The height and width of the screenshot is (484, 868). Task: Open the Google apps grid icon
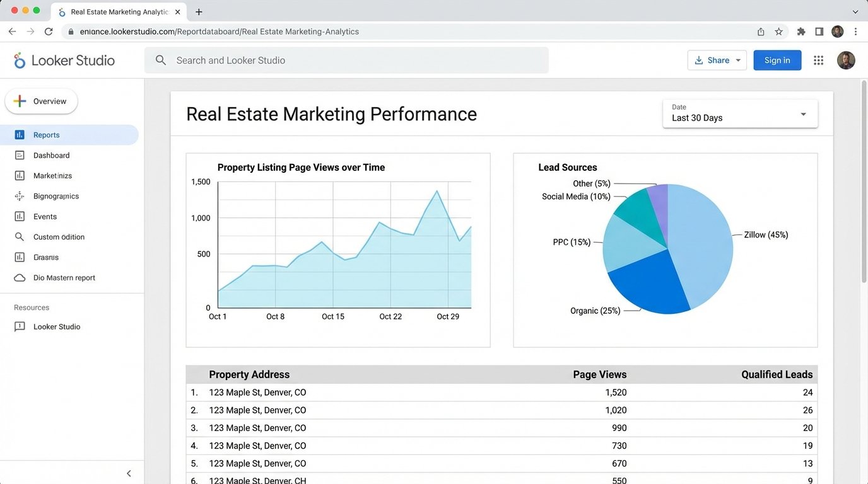point(818,60)
